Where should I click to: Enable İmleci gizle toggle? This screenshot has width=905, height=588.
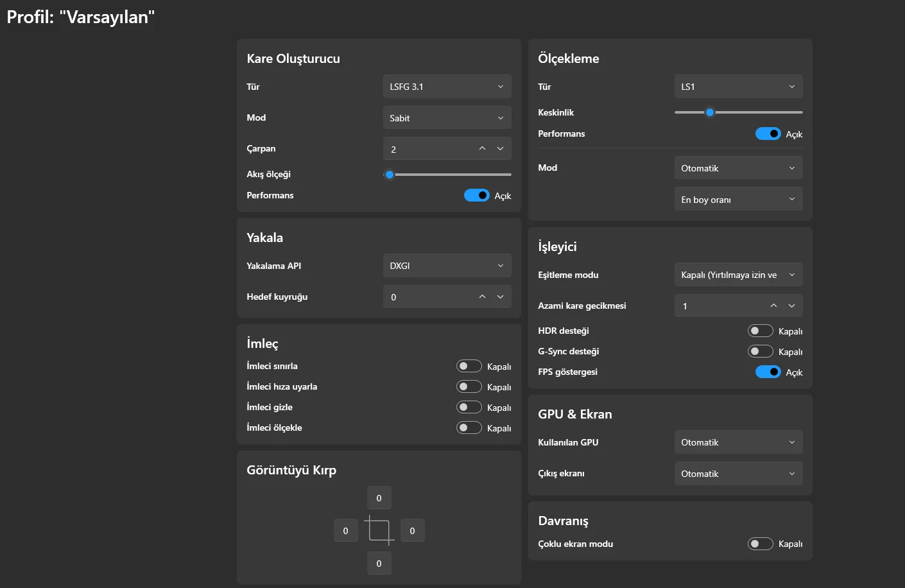469,407
